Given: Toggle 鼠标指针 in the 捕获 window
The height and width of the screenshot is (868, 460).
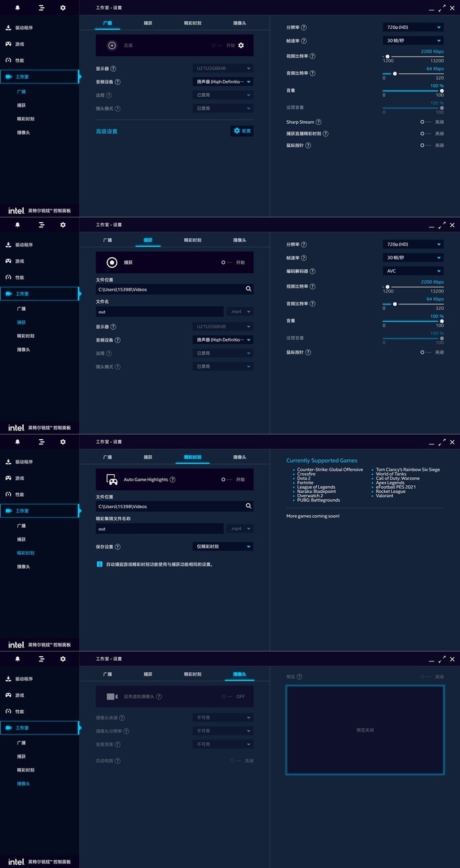Looking at the screenshot, I should [426, 352].
